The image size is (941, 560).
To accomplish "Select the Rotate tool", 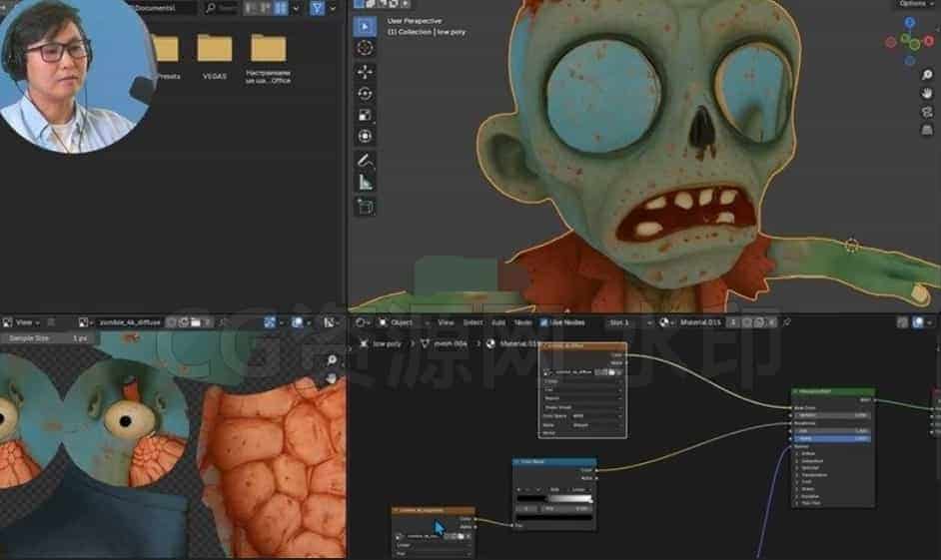I will coord(365,94).
